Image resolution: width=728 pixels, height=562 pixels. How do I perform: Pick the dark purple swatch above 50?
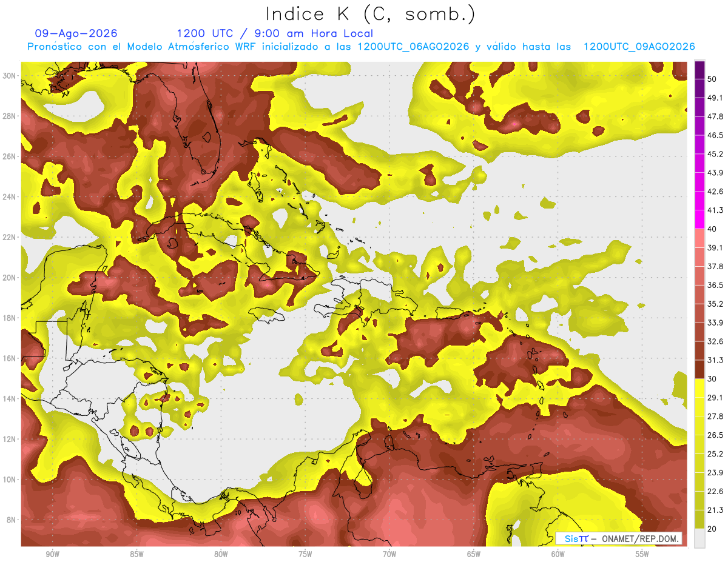(x=699, y=70)
